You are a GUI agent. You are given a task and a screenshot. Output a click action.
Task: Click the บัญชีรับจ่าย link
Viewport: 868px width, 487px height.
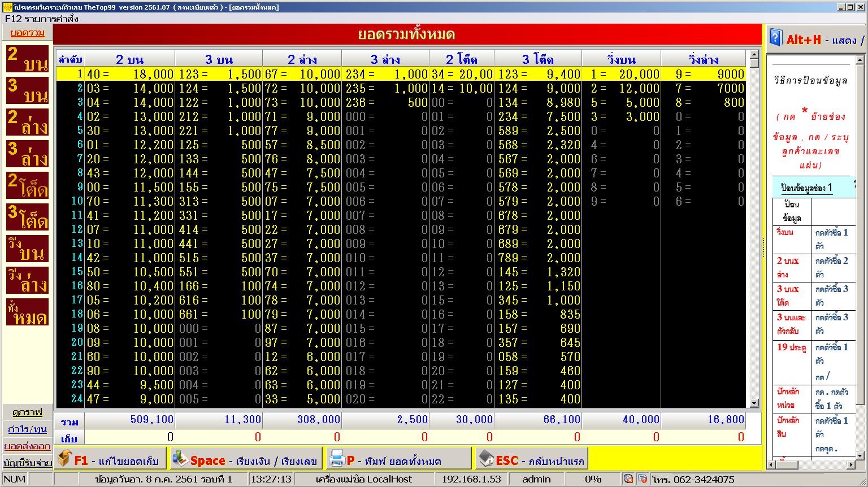click(x=27, y=463)
